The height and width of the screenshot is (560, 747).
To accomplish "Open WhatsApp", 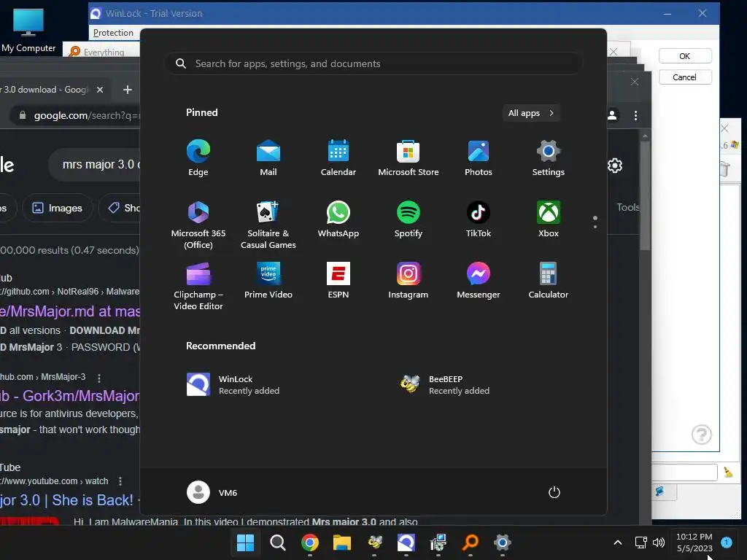I will pyautogui.click(x=338, y=219).
